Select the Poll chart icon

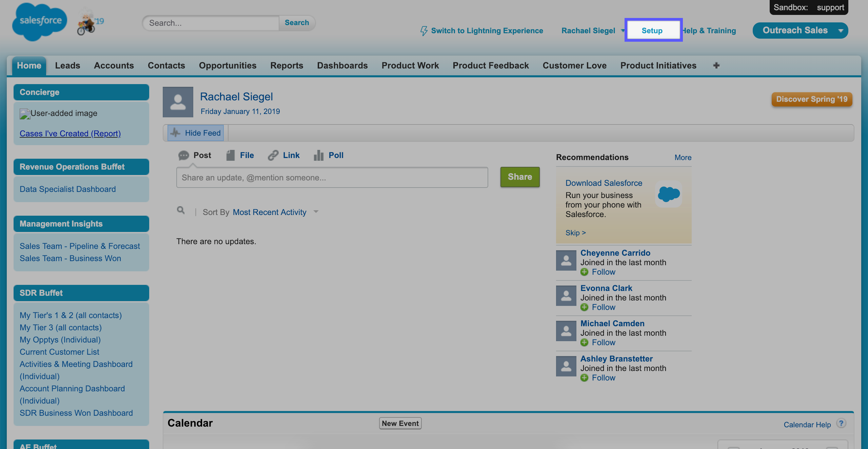coord(318,155)
